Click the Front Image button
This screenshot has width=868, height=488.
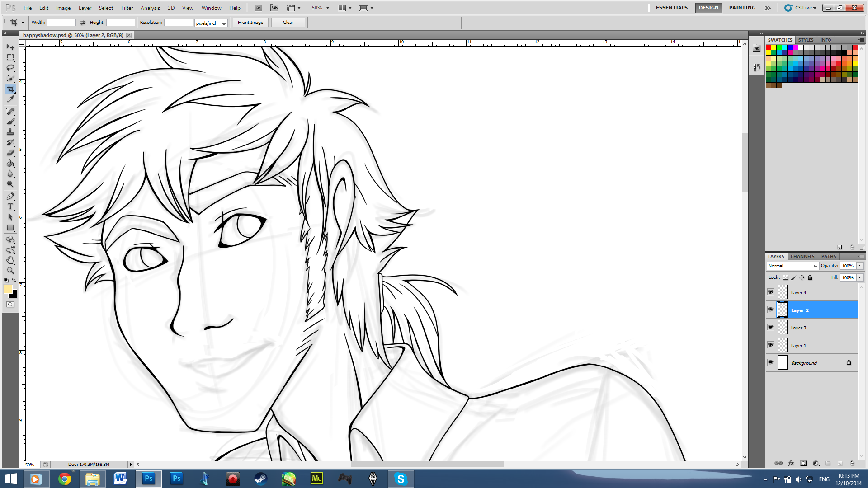coord(250,23)
